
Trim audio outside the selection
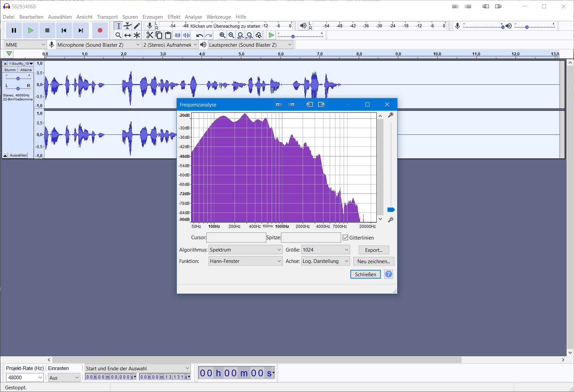pyautogui.click(x=178, y=35)
